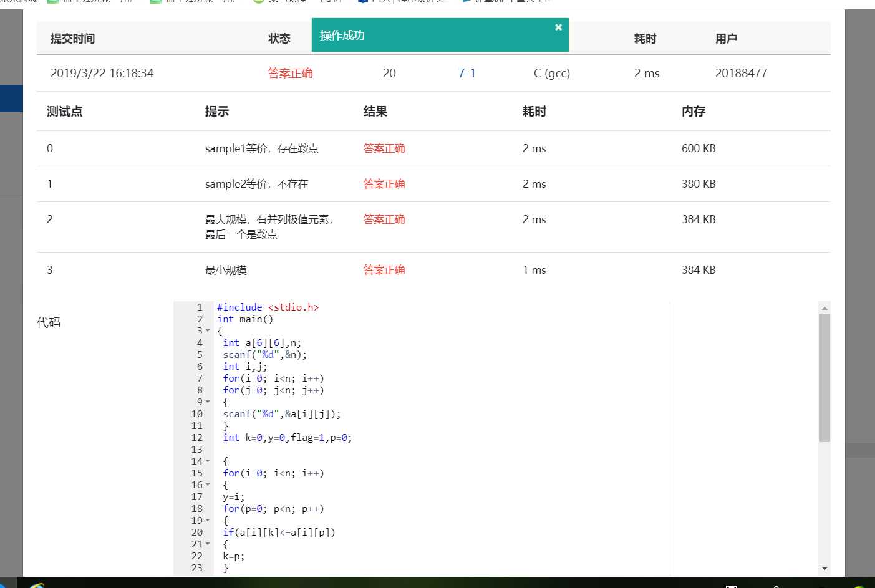Click the 结果 column header
The image size is (875, 588).
coord(375,112)
